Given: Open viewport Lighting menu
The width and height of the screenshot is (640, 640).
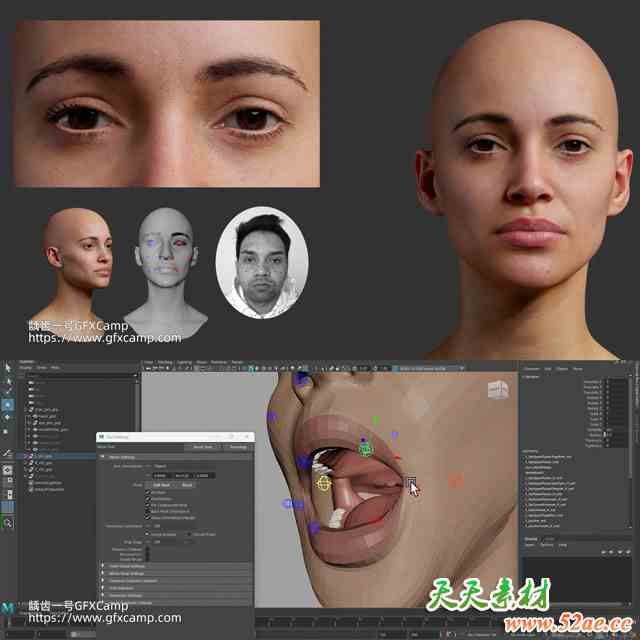Looking at the screenshot, I should pos(184,362).
